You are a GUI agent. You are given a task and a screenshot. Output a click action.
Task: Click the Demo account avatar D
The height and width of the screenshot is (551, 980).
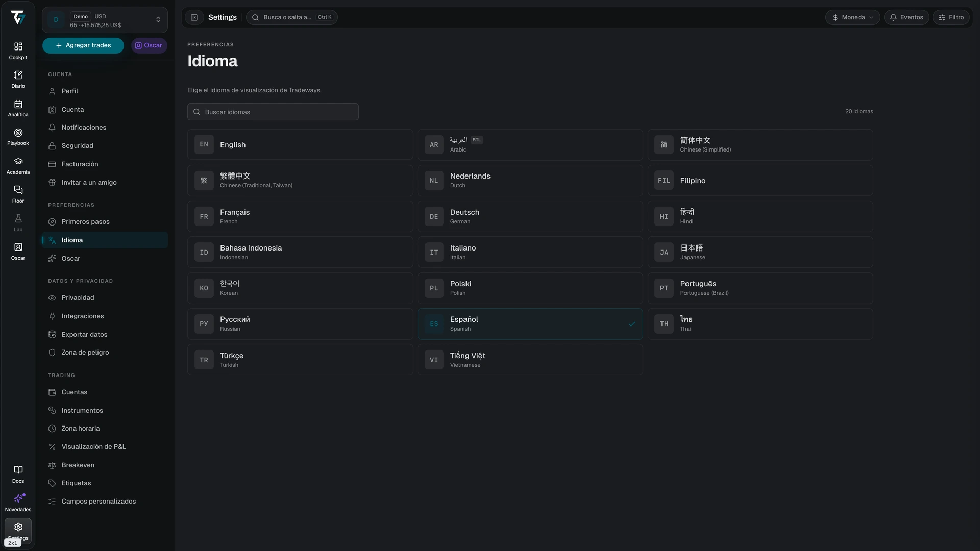pos(56,20)
